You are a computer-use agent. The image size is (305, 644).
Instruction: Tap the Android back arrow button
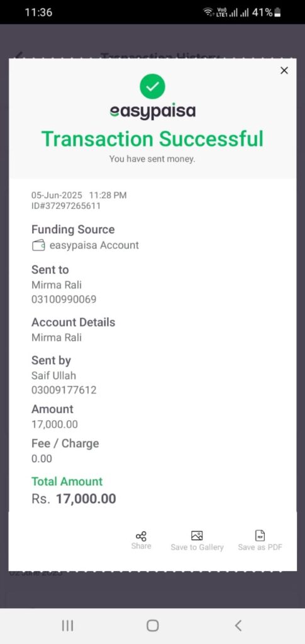click(238, 626)
